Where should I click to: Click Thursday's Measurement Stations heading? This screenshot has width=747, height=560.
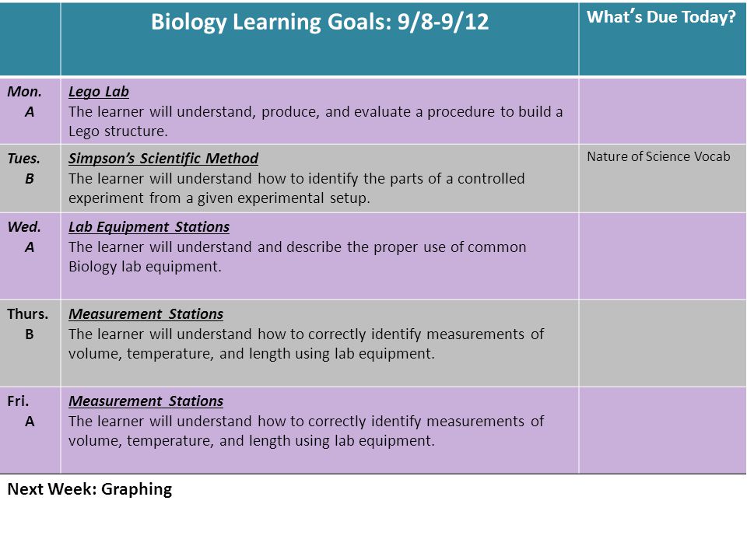click(146, 313)
